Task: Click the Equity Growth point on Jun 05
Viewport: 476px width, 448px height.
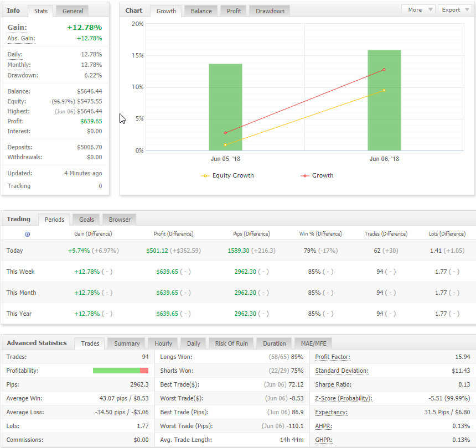Action: tap(225, 145)
